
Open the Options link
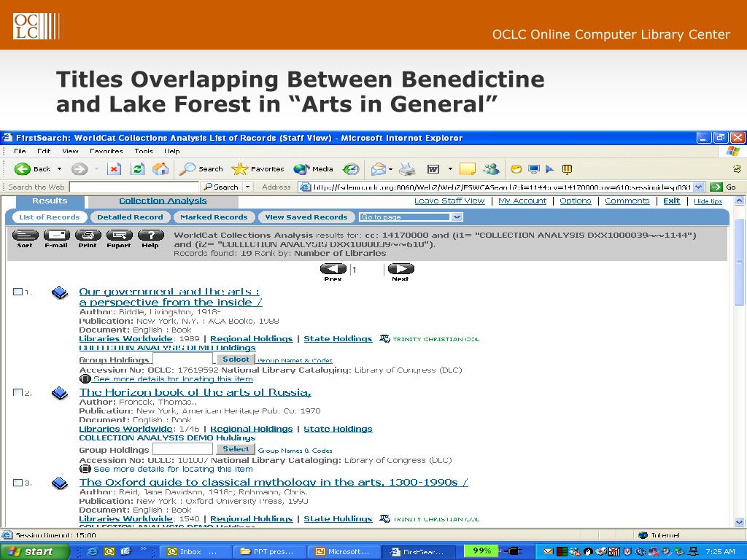point(576,201)
